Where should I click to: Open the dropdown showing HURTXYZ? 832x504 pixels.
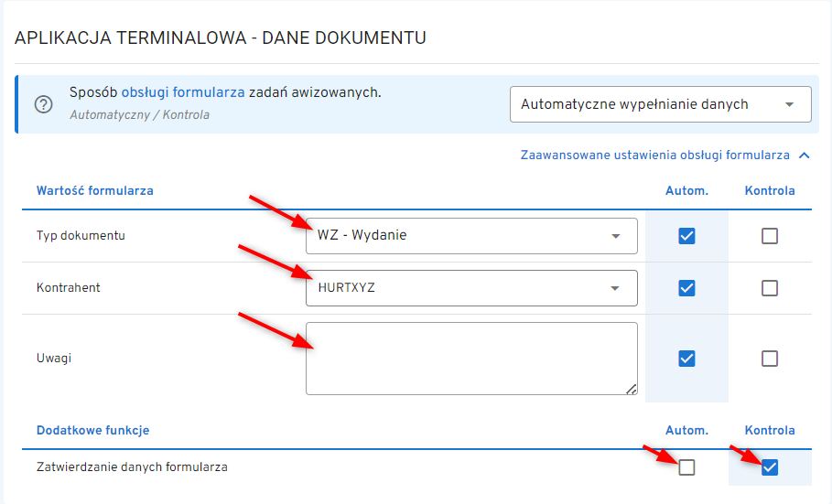pyautogui.click(x=458, y=288)
